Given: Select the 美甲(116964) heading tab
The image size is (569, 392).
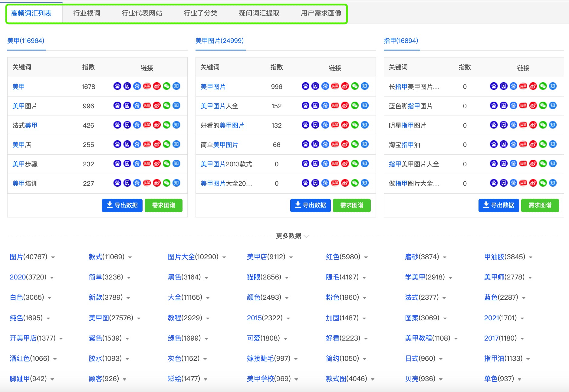Looking at the screenshot, I should tap(26, 41).
